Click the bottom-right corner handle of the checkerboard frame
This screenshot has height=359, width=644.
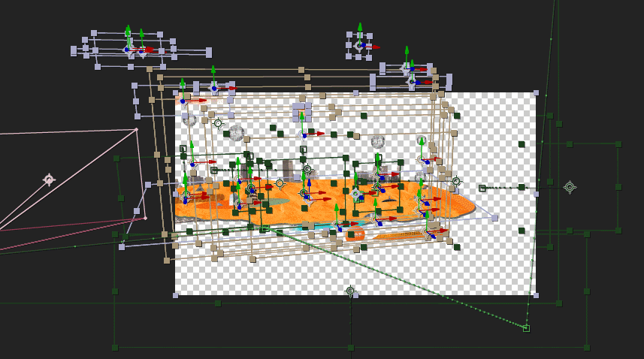(x=536, y=295)
